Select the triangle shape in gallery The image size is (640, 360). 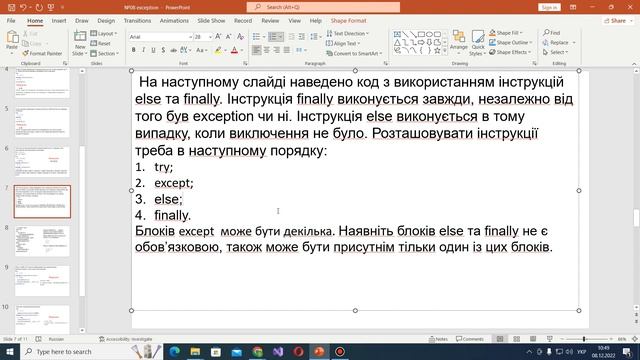(x=397, y=42)
